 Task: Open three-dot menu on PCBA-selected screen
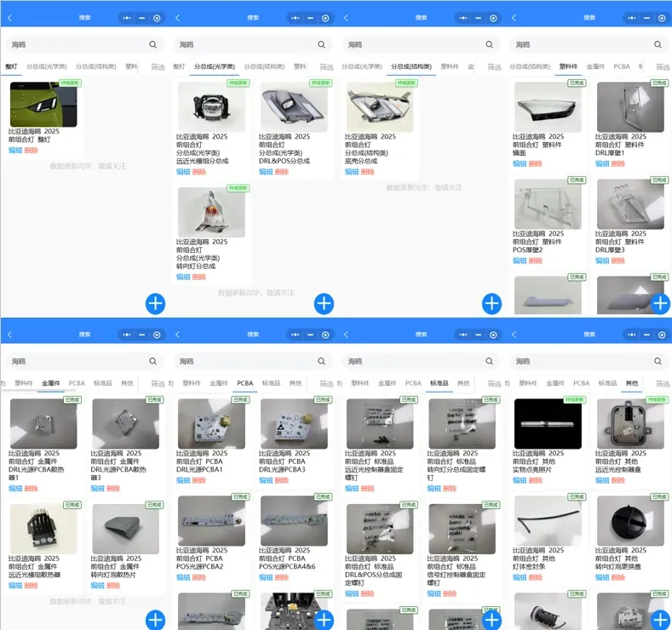(295, 335)
